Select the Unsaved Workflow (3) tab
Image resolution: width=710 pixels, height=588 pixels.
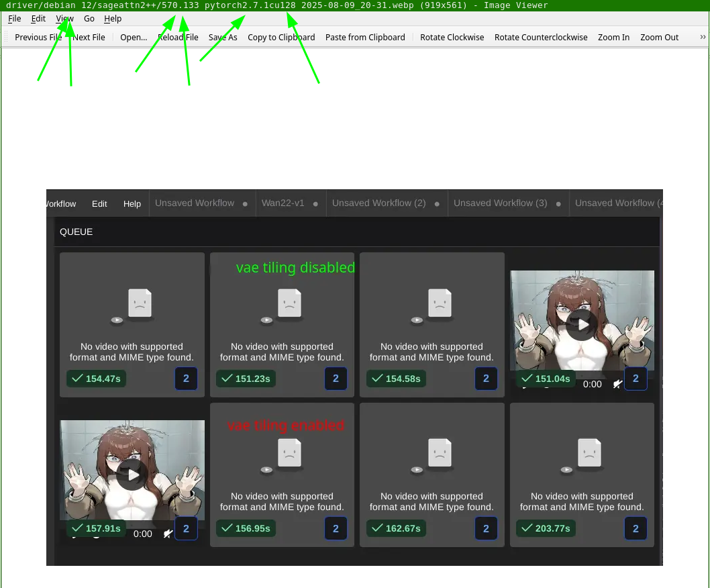point(501,203)
